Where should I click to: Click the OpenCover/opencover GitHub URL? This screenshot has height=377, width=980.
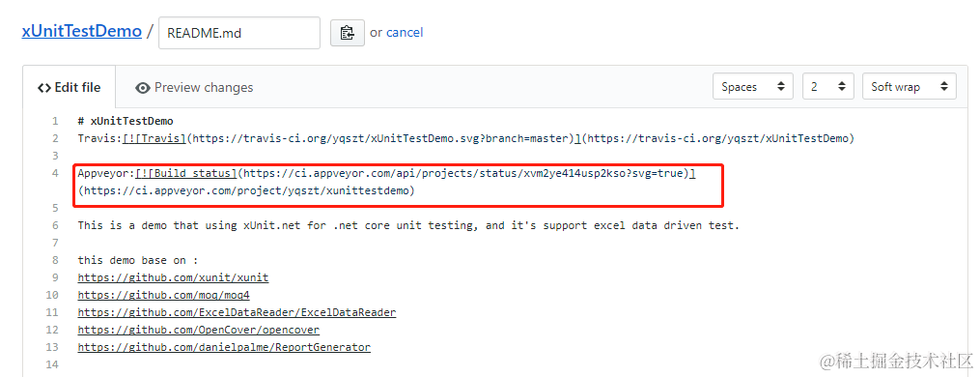click(199, 330)
